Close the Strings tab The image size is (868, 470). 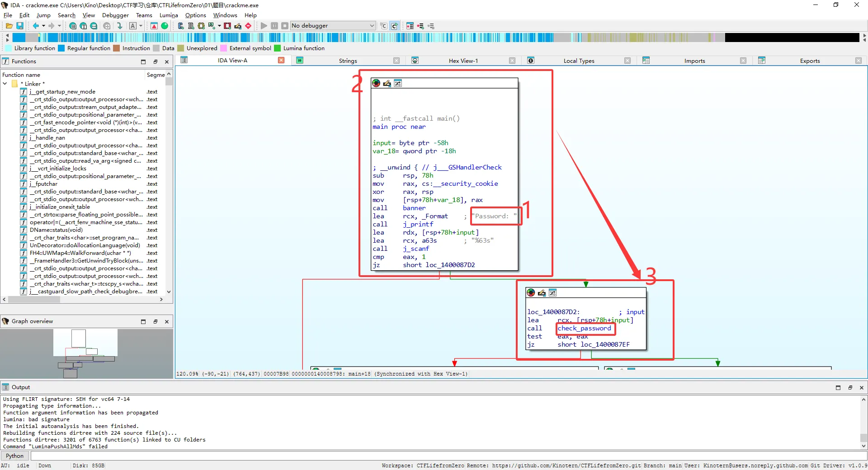click(x=396, y=61)
